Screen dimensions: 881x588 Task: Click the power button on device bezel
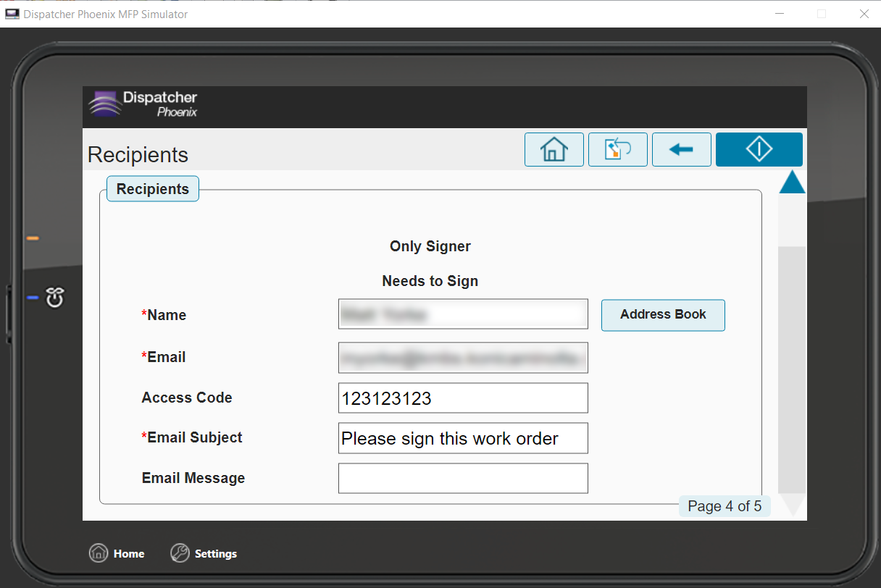(x=56, y=297)
